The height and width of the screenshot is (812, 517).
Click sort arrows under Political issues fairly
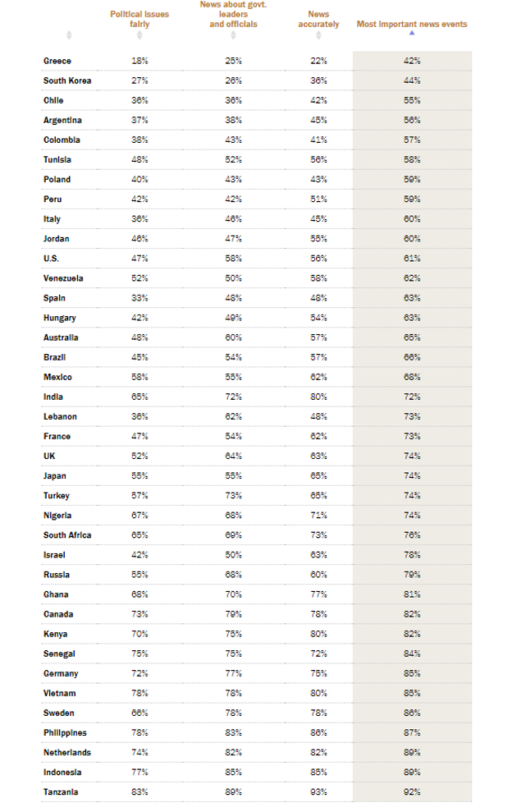[140, 34]
